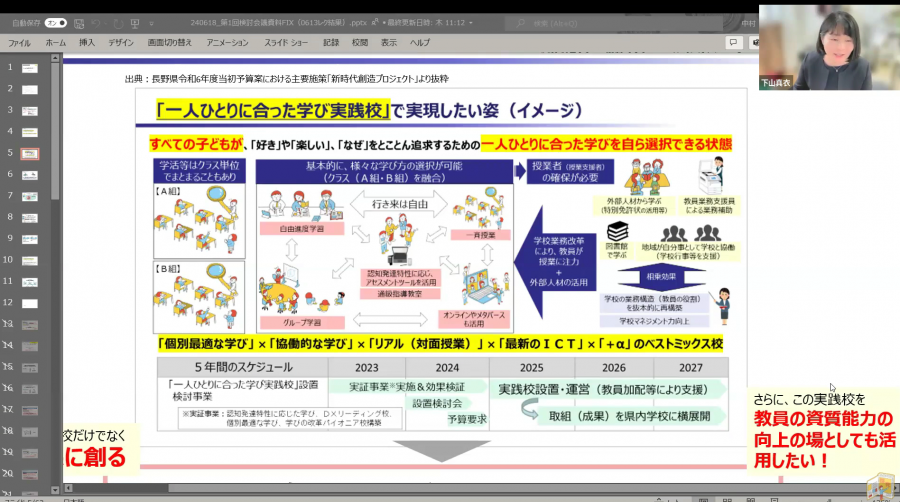Screen dimensions: 900x502
Task: Click the 通級指導教室 label
Action: 399,293
